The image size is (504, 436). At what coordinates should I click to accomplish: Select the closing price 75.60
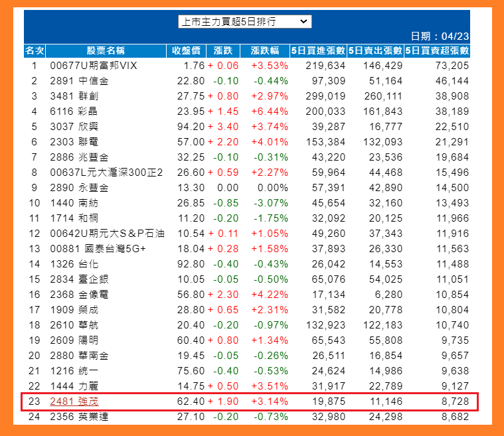pos(191,371)
